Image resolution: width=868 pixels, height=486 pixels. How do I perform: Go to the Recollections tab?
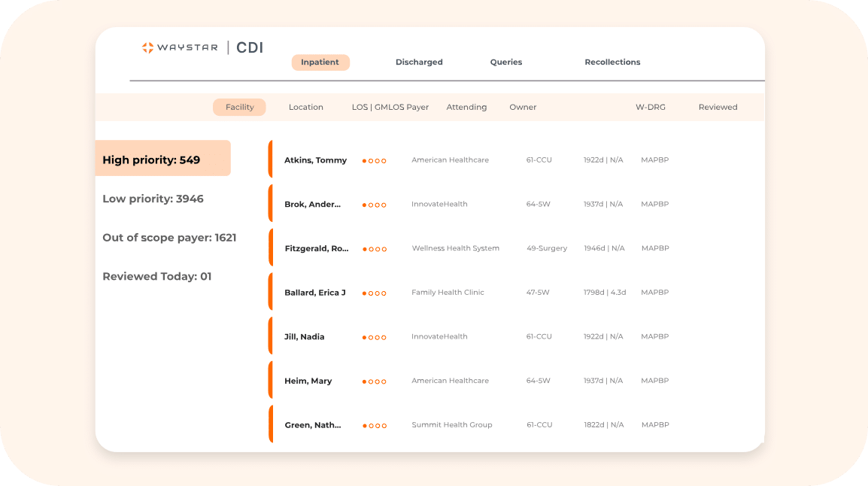click(x=612, y=62)
